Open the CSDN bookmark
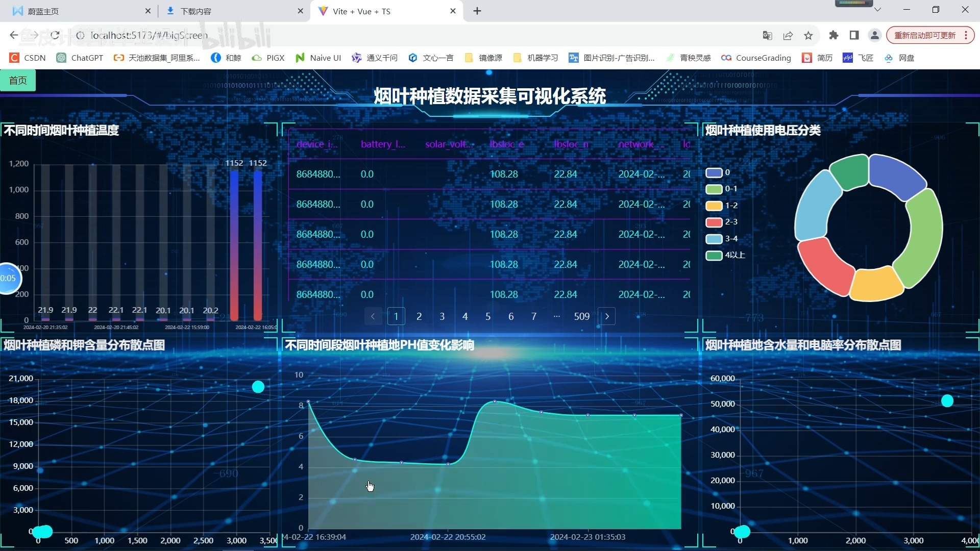 click(x=28, y=58)
